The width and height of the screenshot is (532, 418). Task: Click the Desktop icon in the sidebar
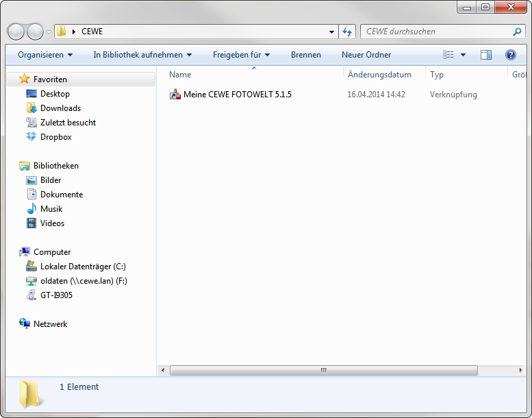pos(31,94)
